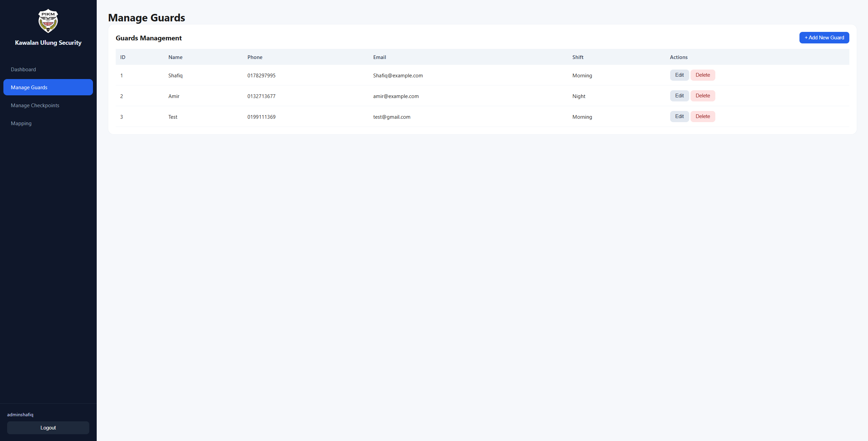Viewport: 868px width, 441px height.
Task: Open the Mapping section
Action: tap(21, 123)
